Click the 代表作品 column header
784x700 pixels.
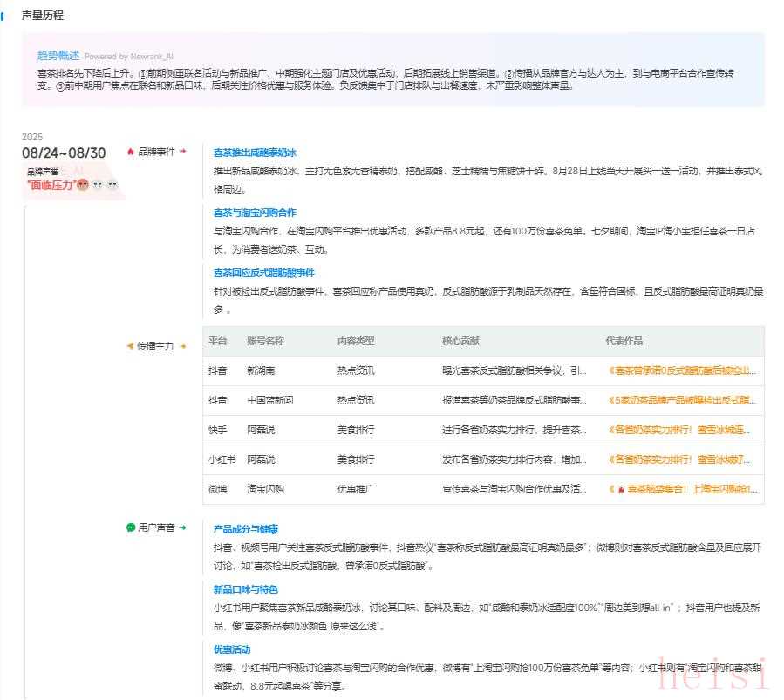pos(624,341)
